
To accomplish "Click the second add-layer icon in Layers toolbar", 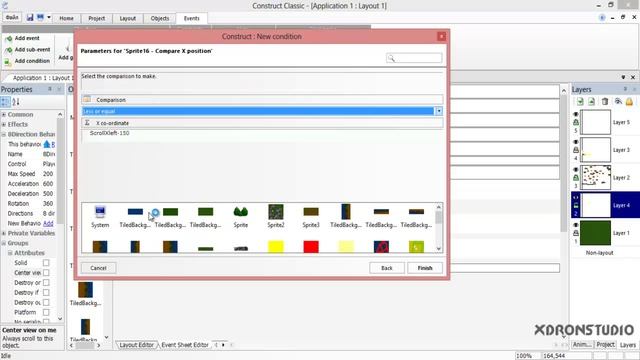I will pyautogui.click(x=591, y=102).
